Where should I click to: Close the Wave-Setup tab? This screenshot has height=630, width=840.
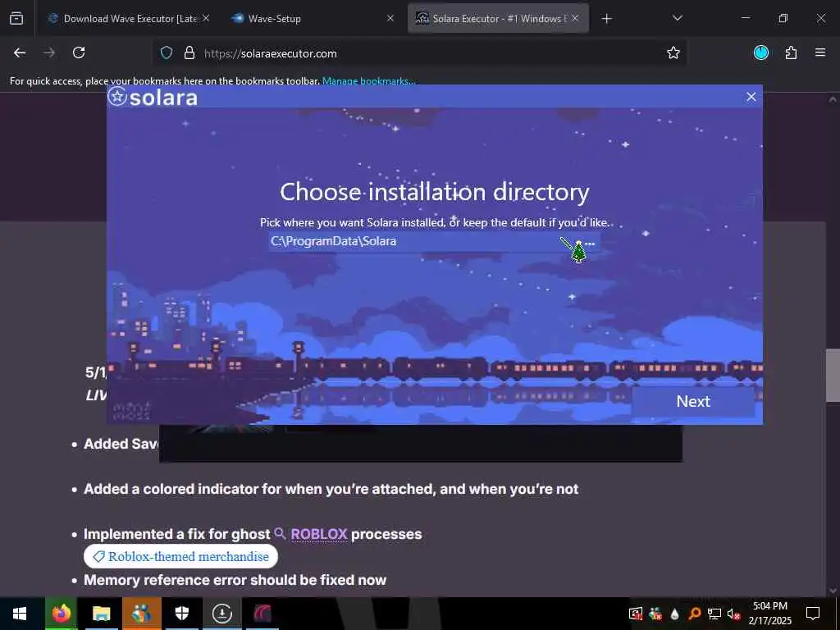click(x=390, y=18)
